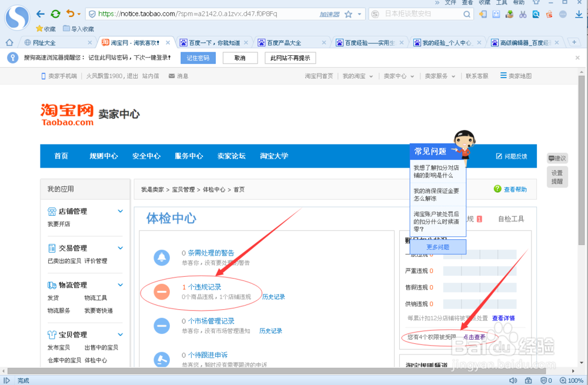Click the home icon left of tabs
The image size is (588, 385).
coord(9,42)
